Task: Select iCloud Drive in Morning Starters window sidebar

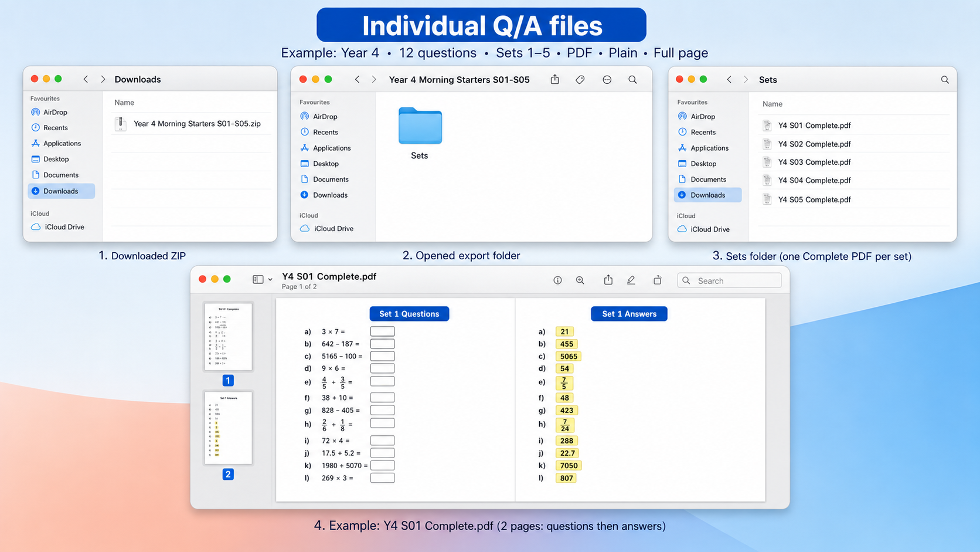Action: (x=327, y=229)
